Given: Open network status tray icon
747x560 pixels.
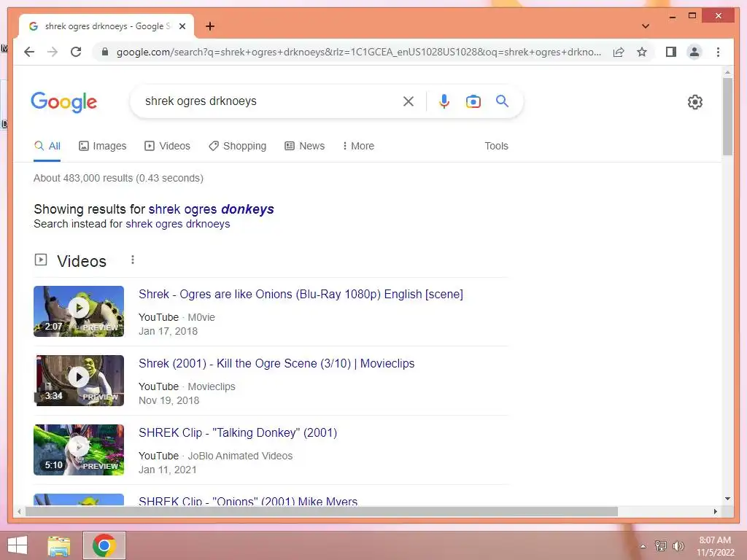Looking at the screenshot, I should point(661,546).
